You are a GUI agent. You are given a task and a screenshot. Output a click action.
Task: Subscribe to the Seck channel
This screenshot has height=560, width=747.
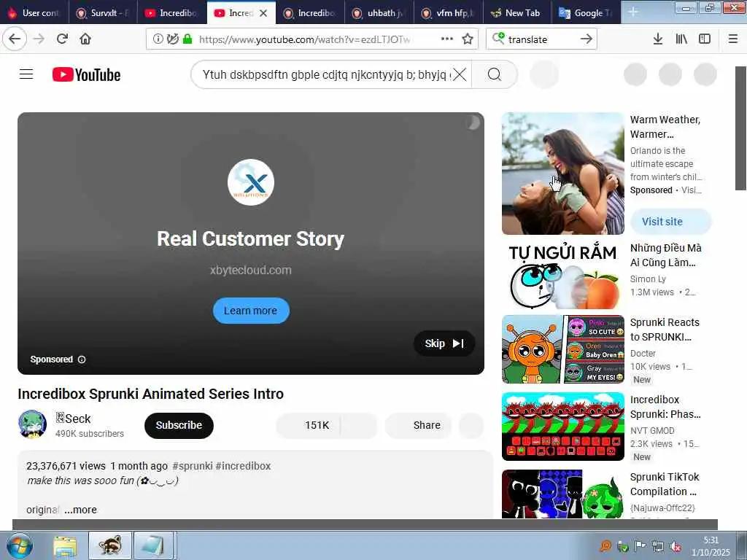pyautogui.click(x=179, y=425)
